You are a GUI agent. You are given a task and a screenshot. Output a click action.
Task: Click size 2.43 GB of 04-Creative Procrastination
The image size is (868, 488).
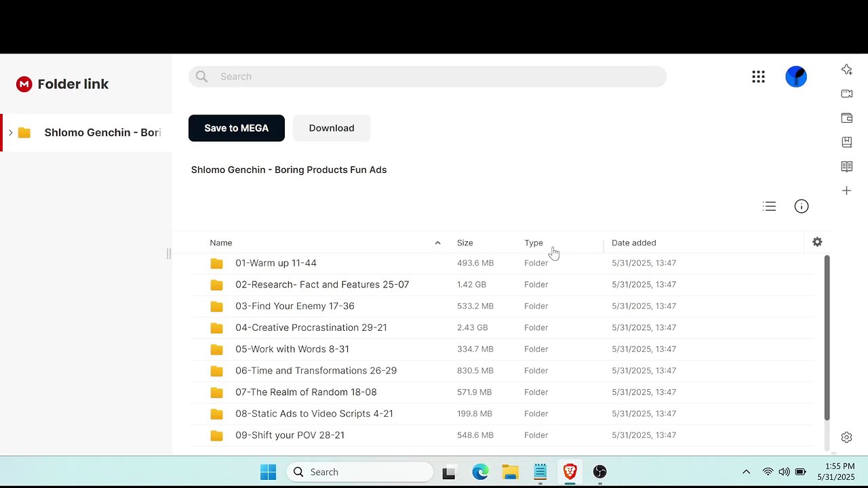coord(473,327)
